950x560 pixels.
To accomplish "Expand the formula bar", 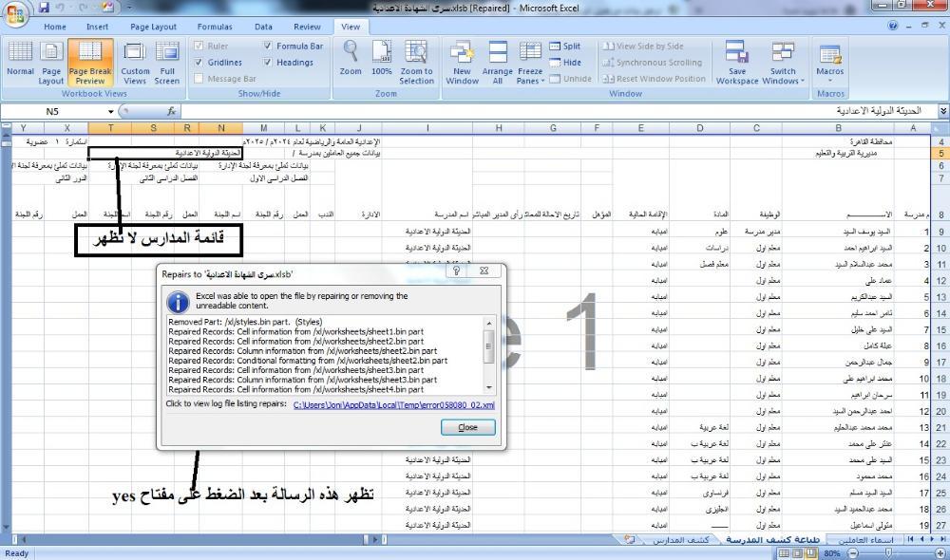I will pos(943,111).
